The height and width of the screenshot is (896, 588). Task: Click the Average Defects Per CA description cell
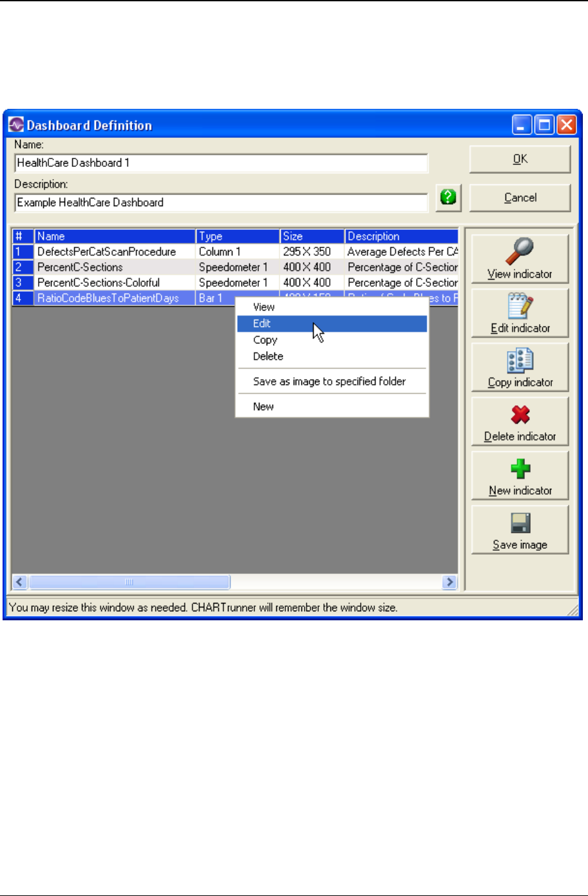402,252
